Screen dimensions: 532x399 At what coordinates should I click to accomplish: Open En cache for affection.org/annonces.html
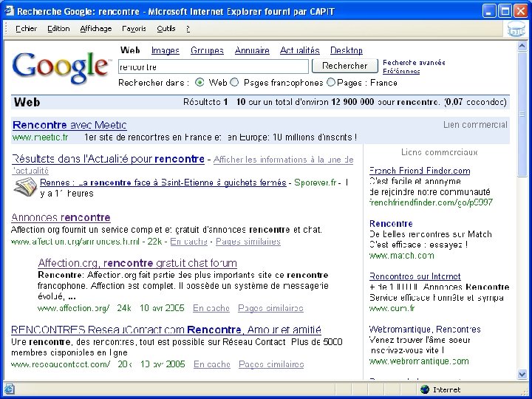click(x=188, y=242)
